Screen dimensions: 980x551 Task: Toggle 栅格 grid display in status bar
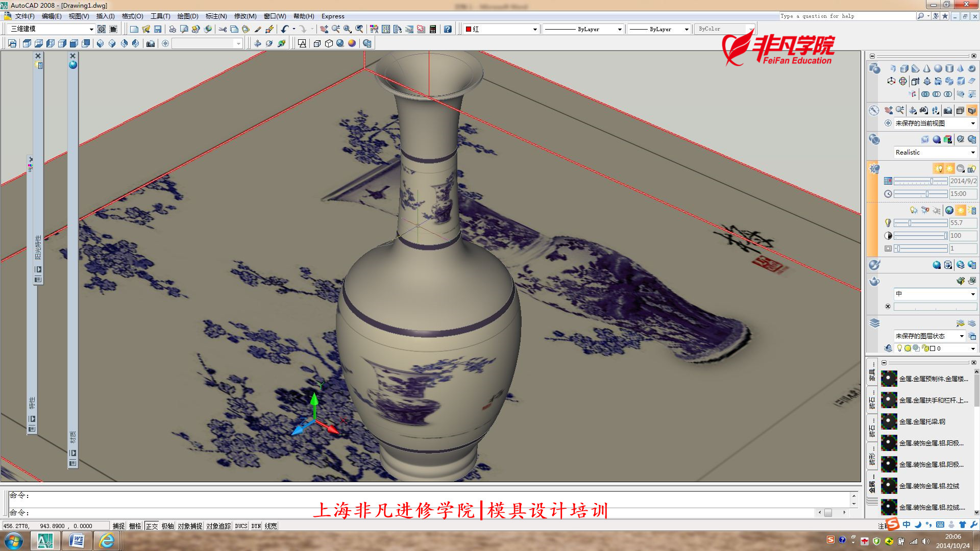(135, 526)
